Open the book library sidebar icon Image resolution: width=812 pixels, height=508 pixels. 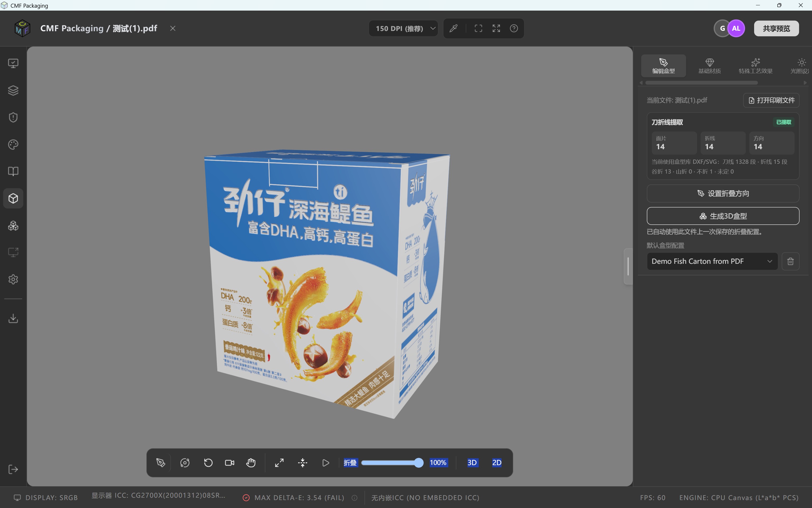[13, 171]
